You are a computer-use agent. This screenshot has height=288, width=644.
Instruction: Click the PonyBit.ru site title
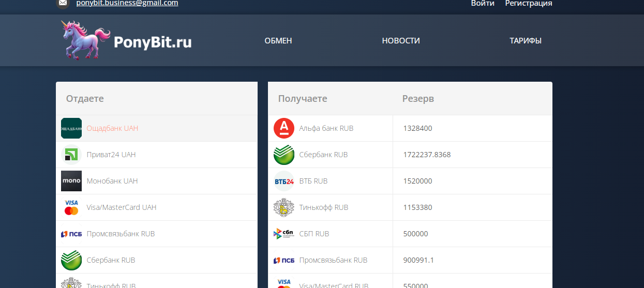pyautogui.click(x=153, y=42)
